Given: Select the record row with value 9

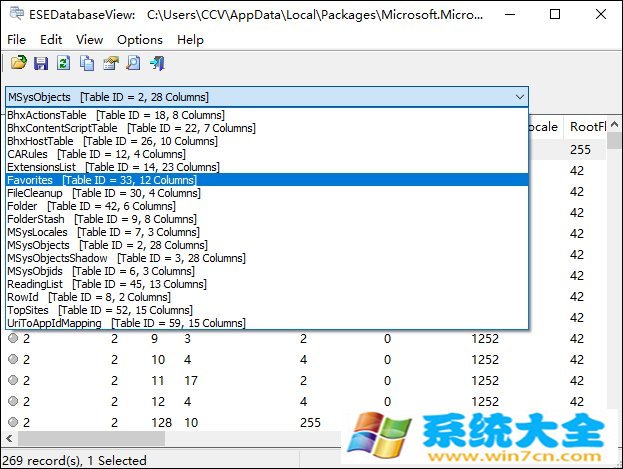Looking at the screenshot, I should click(x=304, y=339).
